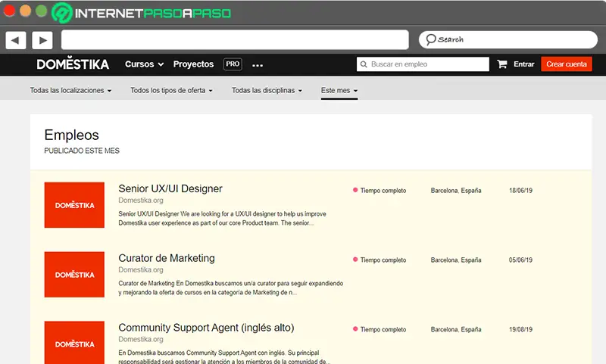Open the shopping cart icon
This screenshot has height=364, width=606.
(x=502, y=64)
